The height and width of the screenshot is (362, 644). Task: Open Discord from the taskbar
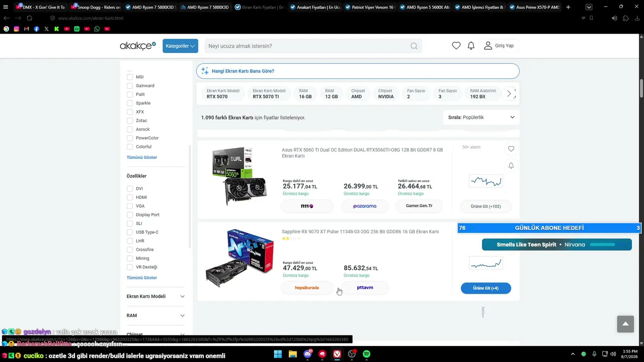[x=307, y=354]
